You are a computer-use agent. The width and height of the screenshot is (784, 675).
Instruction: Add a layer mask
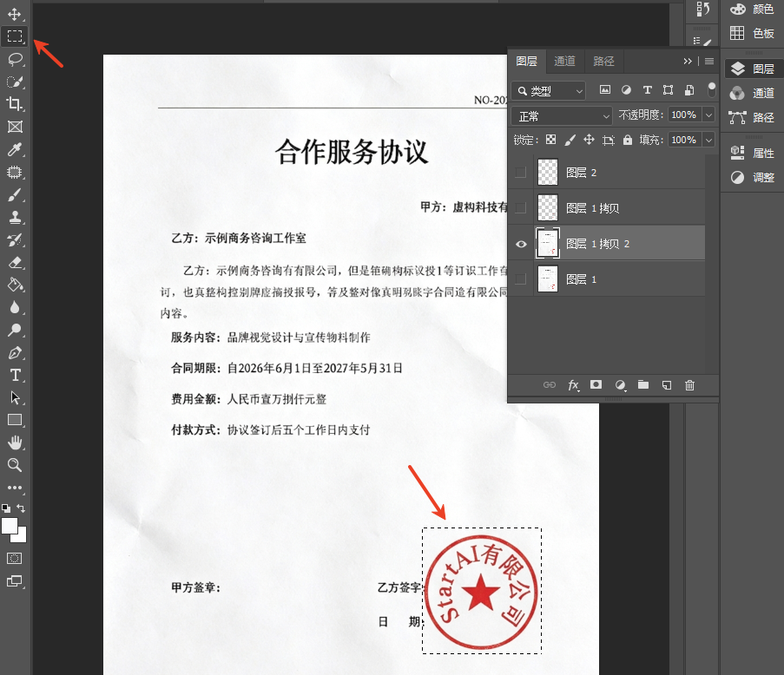coord(596,384)
